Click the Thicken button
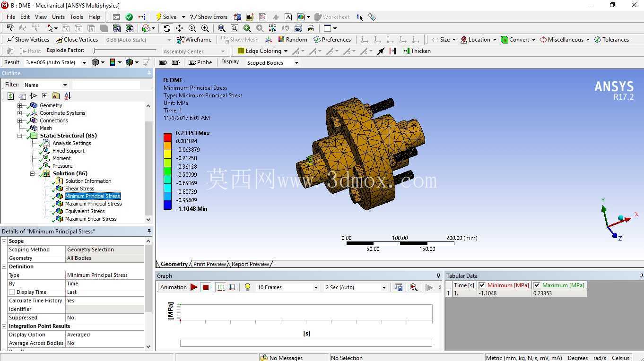This screenshot has height=361, width=644. [x=417, y=51]
